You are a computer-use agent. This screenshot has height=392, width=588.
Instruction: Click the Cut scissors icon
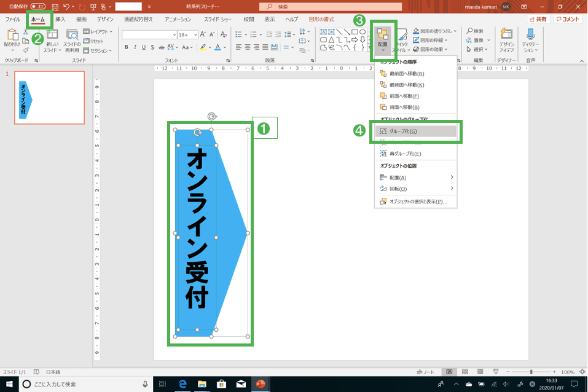tap(26, 33)
